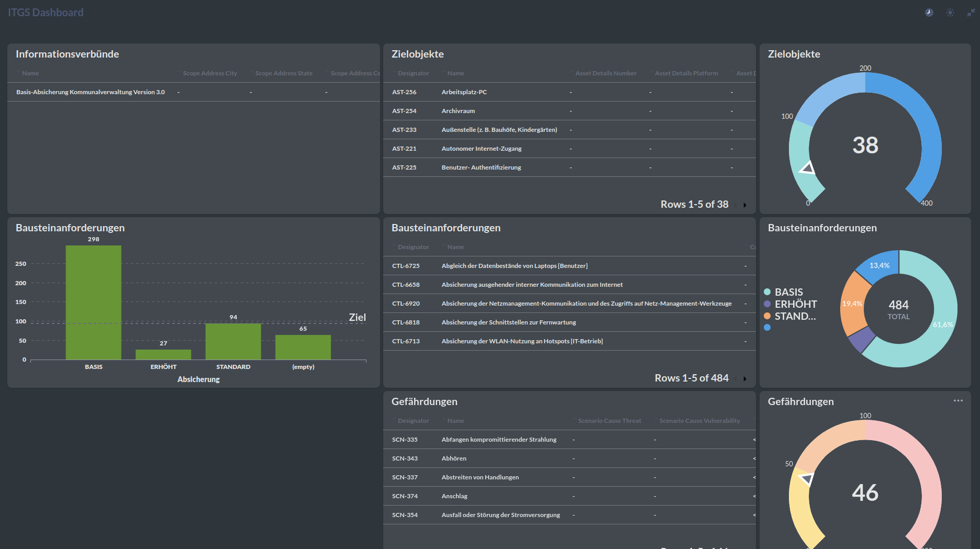Image resolution: width=980 pixels, height=549 pixels.
Task: Select the AST-256 Arbeitsplatz-PC row
Action: click(464, 92)
